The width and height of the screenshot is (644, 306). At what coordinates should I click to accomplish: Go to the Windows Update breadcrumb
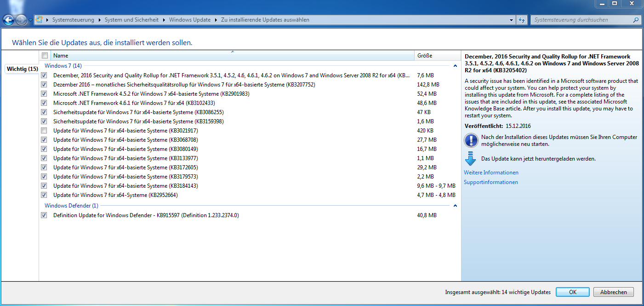tap(190, 20)
